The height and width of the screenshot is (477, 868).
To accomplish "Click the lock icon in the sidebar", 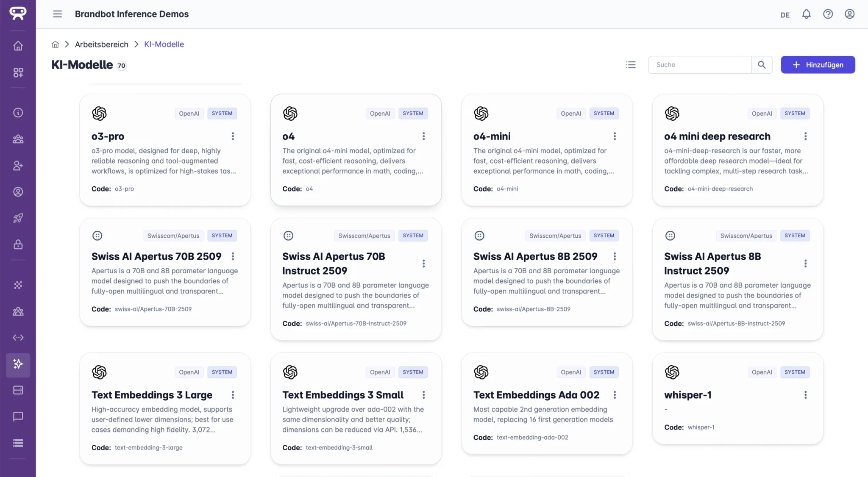I will (x=18, y=244).
